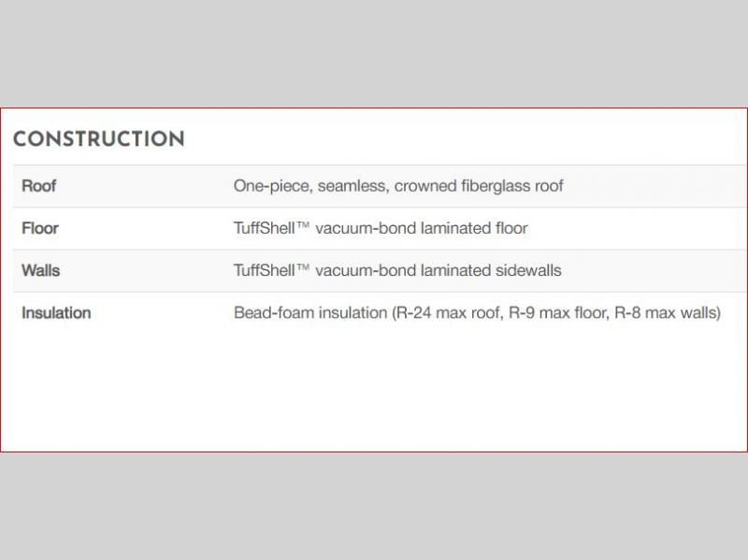Click the Insulation row label
The width and height of the screenshot is (748, 560).
56,313
